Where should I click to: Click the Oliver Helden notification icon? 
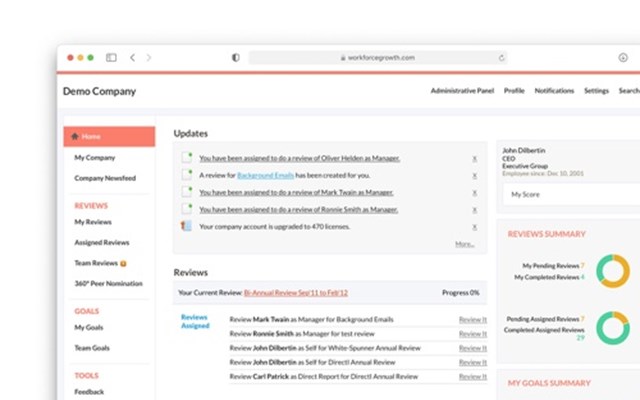coord(187,157)
